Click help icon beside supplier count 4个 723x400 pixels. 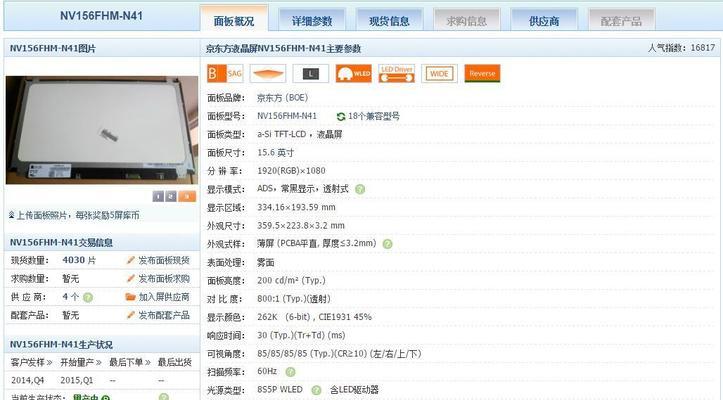[88, 298]
